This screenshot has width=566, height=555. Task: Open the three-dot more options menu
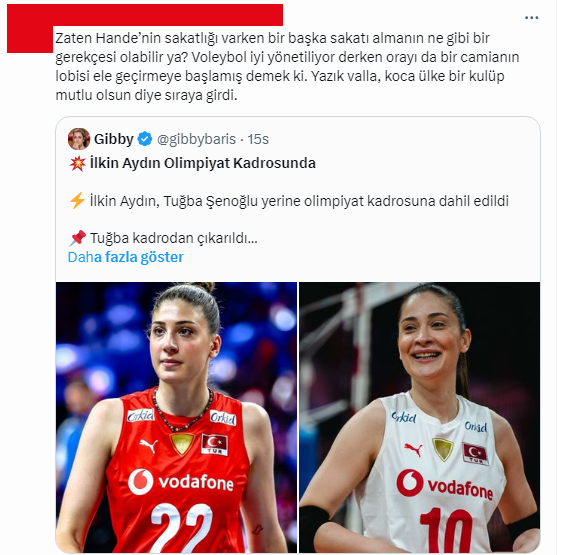click(x=531, y=18)
